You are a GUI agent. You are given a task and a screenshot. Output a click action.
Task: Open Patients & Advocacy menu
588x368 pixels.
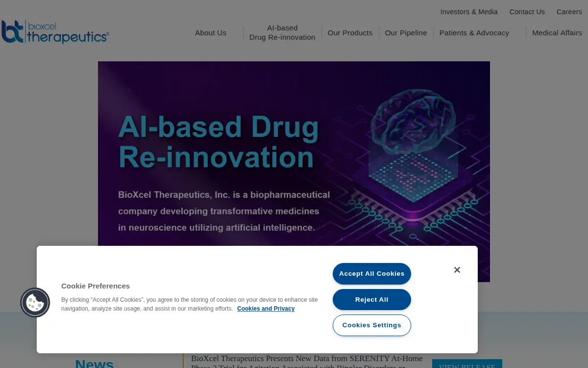coord(474,33)
